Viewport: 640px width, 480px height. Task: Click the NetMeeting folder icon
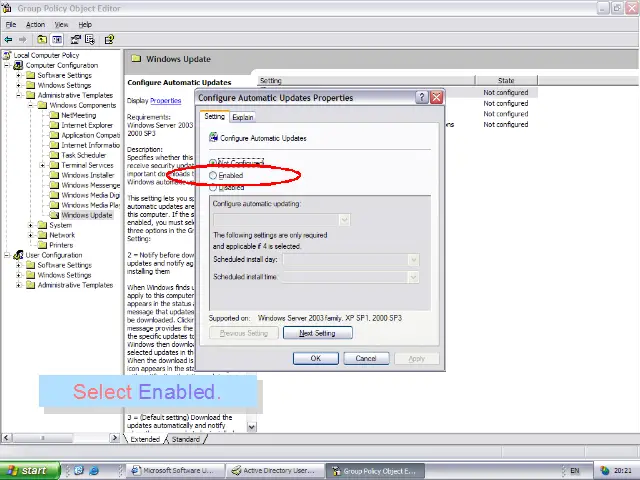(54, 115)
